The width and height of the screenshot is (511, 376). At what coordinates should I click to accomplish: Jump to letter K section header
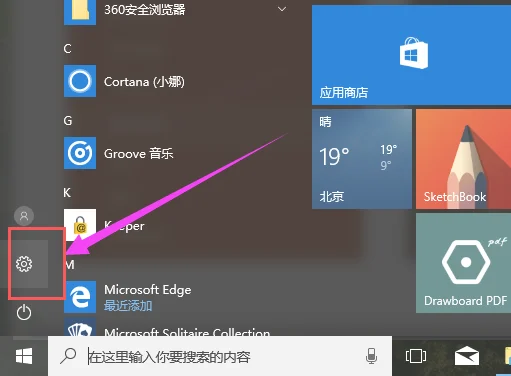[x=67, y=193]
